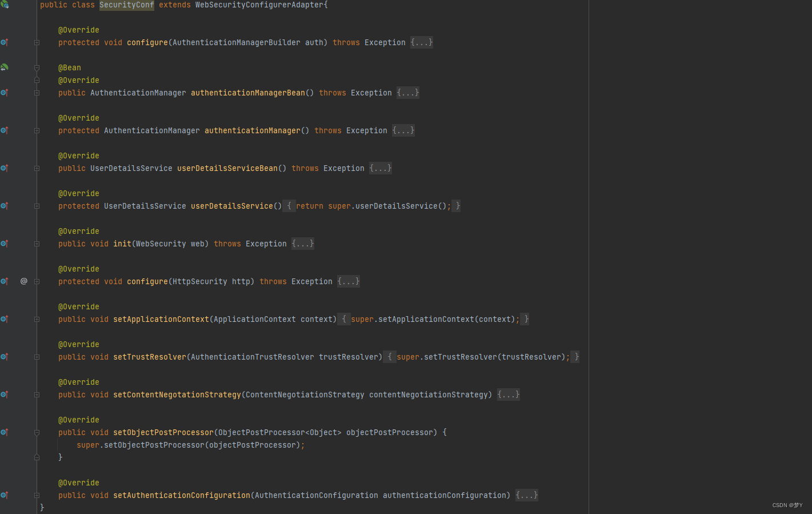Expand the {...} in authenticationManagerBean
The image size is (812, 514).
tap(407, 92)
